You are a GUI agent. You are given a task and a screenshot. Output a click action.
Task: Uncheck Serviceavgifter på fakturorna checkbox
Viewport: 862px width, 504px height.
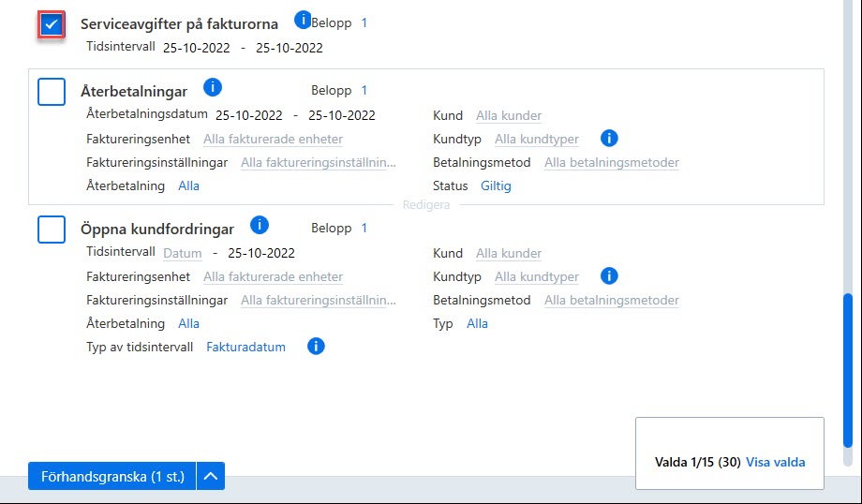click(x=52, y=24)
